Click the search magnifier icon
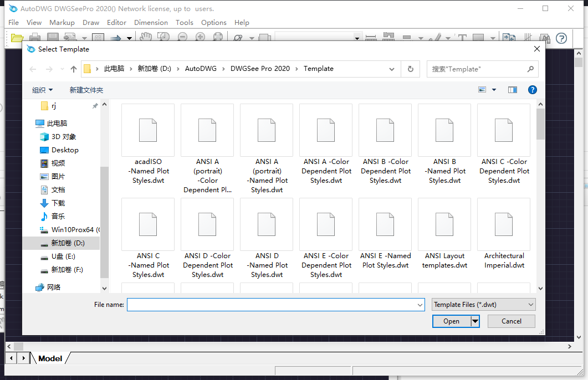The width and height of the screenshot is (588, 380). pyautogui.click(x=530, y=69)
